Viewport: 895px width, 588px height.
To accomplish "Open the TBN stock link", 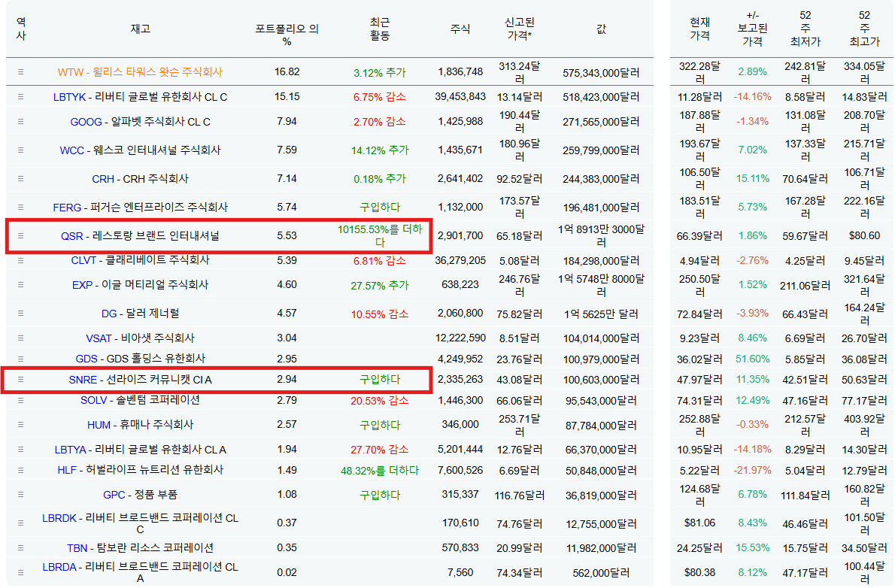I will [x=77, y=547].
